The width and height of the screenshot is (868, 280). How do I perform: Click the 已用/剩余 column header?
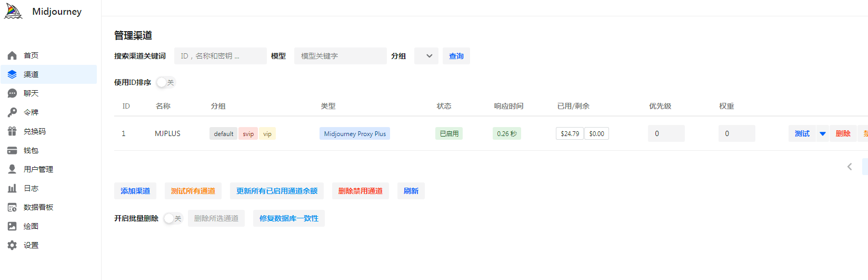pos(573,106)
